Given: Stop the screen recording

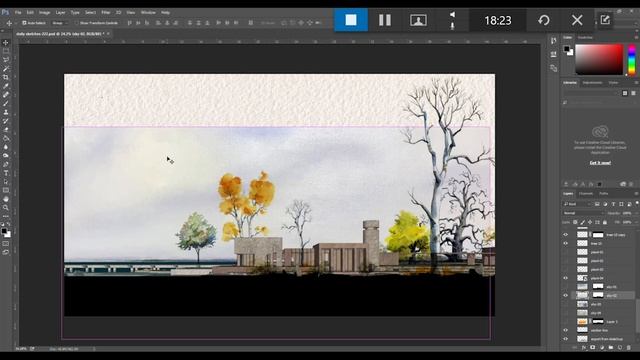Looking at the screenshot, I should click(351, 20).
